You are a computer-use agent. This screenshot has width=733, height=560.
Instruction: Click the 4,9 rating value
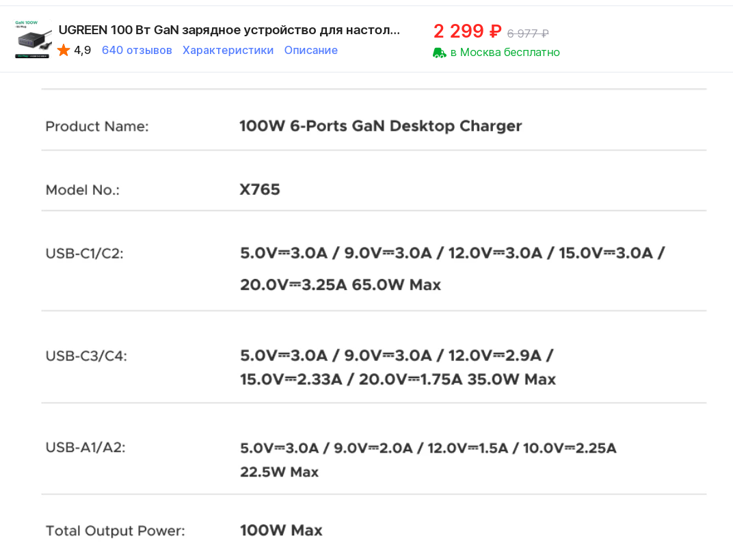click(x=82, y=50)
